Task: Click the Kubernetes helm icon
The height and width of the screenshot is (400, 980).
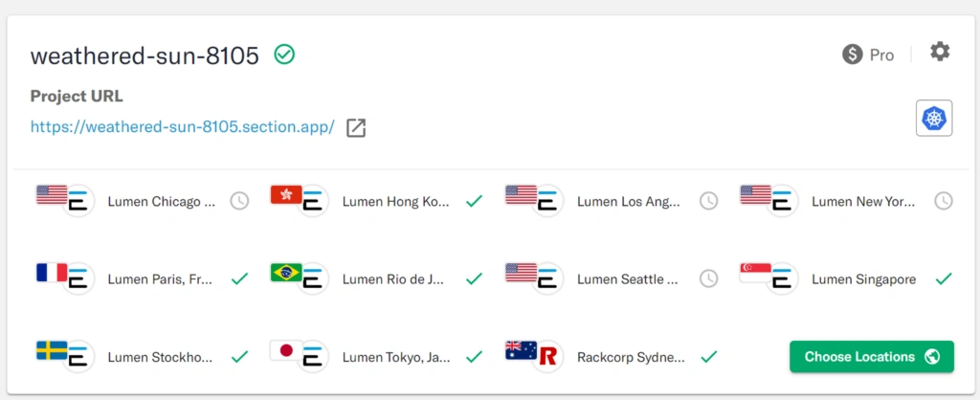Action: [x=934, y=118]
